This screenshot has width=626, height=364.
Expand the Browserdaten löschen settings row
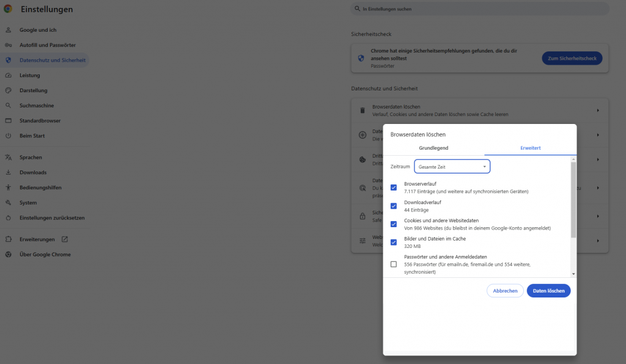pyautogui.click(x=597, y=110)
